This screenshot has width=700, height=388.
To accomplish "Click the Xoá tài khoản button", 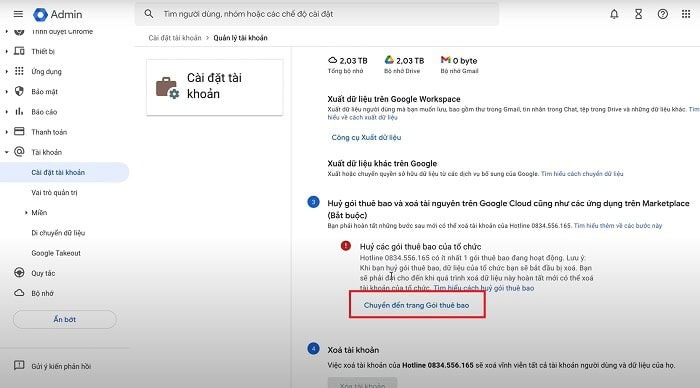I will coord(362,383).
